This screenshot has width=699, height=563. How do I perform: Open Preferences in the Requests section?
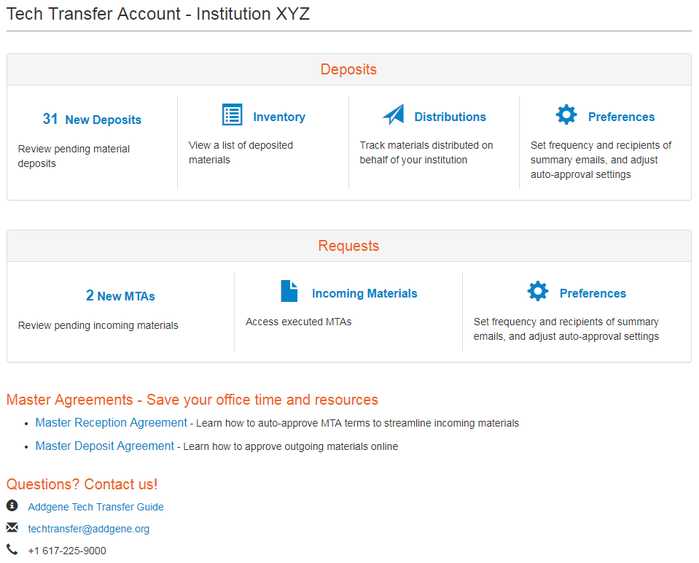point(592,293)
